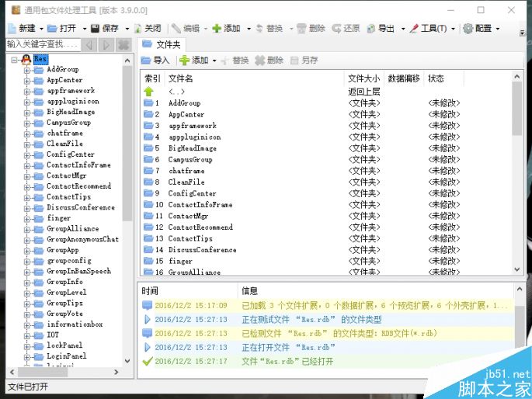532x399 pixels.
Task: Click the green 添加 plus icon in main toolbar
Action: tap(217, 29)
